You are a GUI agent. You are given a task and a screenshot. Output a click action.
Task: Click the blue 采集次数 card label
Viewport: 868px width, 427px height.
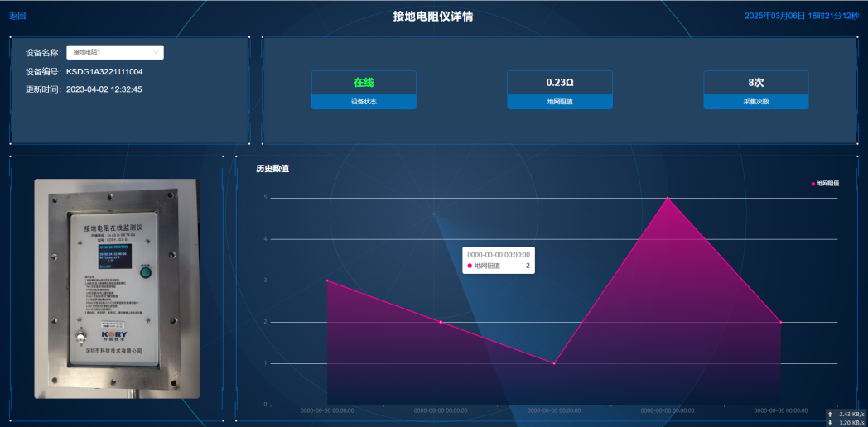(755, 102)
